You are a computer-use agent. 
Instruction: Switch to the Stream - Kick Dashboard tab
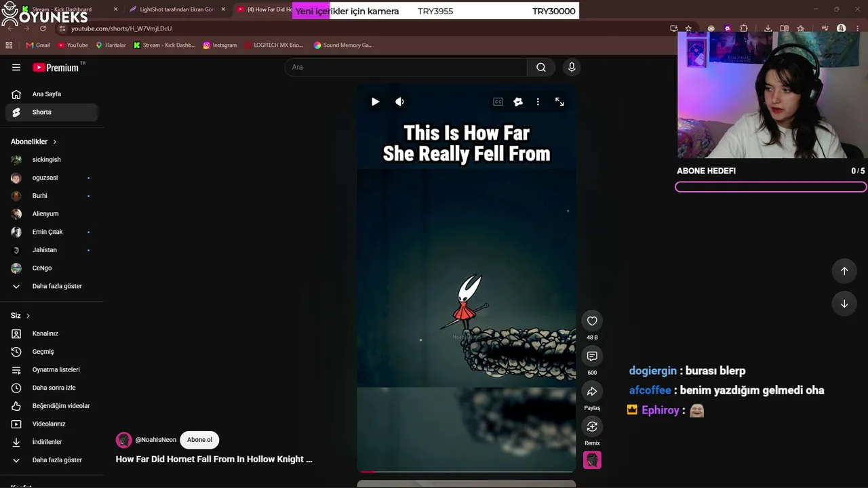pyautogui.click(x=65, y=9)
